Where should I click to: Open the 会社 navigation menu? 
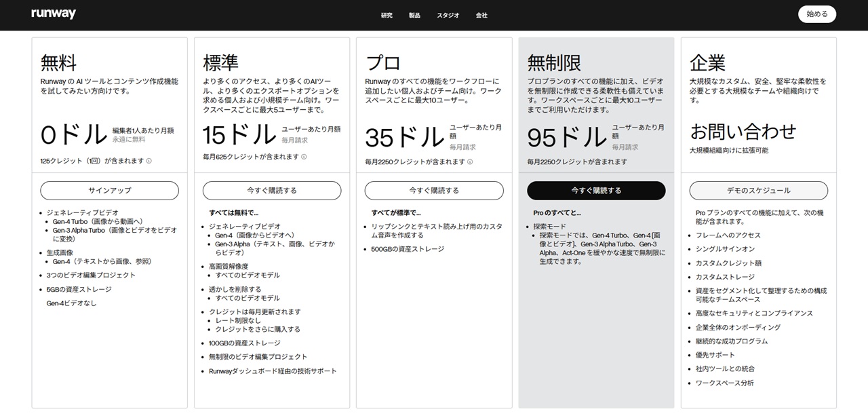point(481,15)
